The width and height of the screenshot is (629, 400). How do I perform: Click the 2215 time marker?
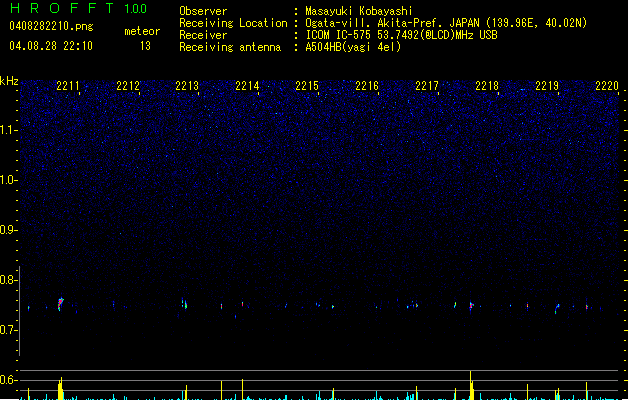pyautogui.click(x=307, y=86)
